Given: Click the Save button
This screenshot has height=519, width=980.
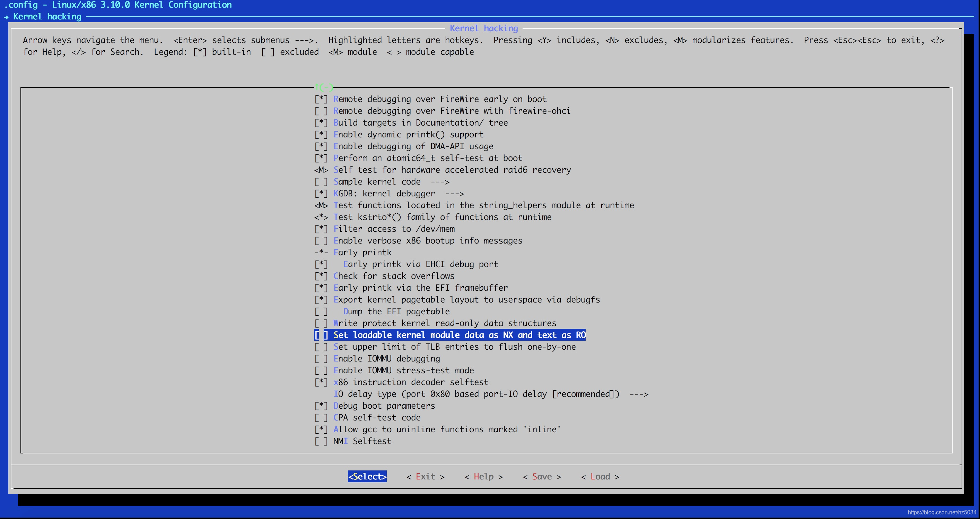Looking at the screenshot, I should [541, 477].
